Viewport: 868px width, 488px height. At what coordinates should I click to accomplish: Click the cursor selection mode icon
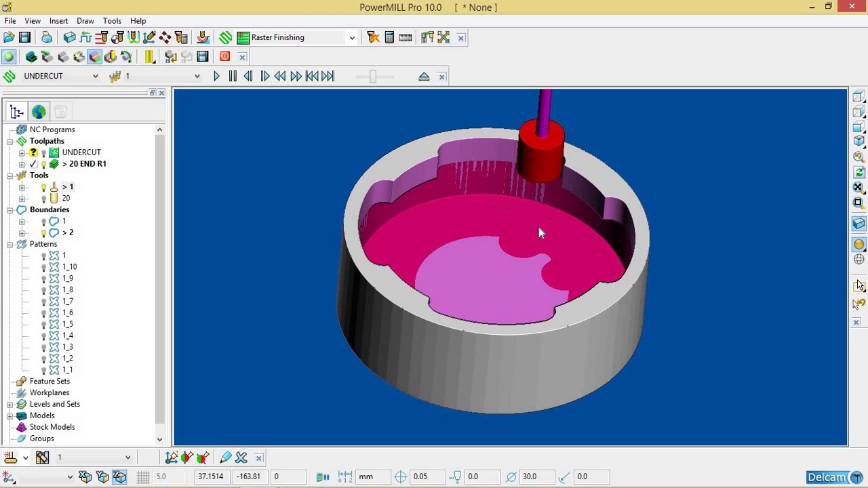click(x=859, y=285)
